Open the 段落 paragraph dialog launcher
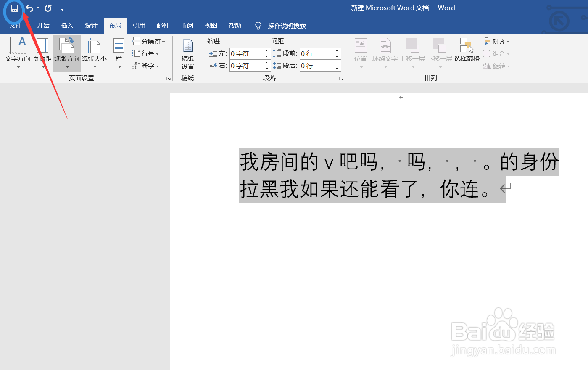 pyautogui.click(x=341, y=79)
